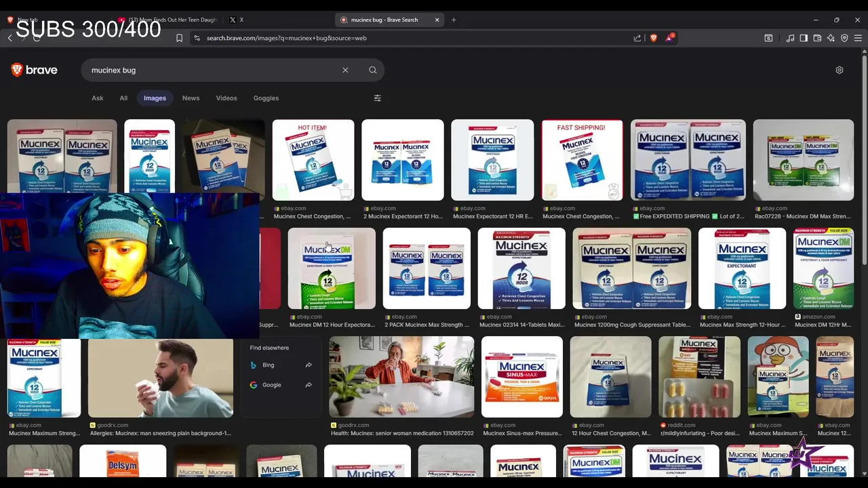Open Brave Rewards triangle icon with badge

pos(669,38)
